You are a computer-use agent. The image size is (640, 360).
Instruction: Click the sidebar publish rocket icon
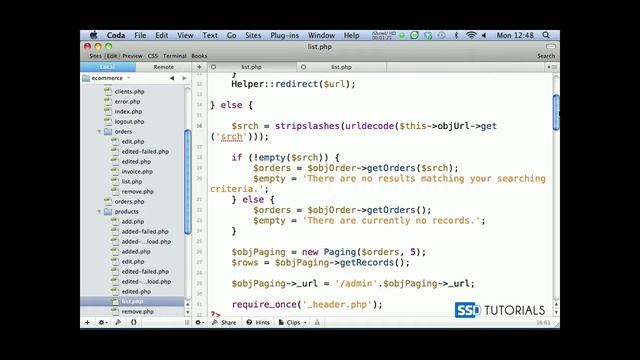(x=118, y=322)
